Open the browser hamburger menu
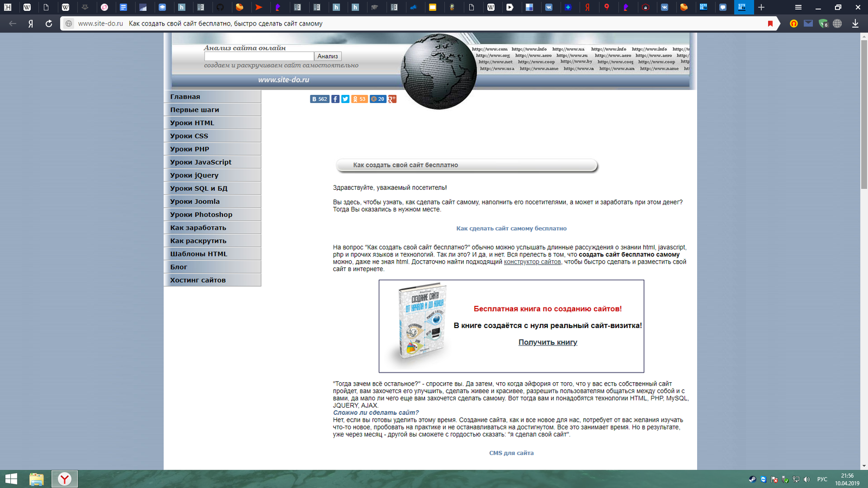 798,7
